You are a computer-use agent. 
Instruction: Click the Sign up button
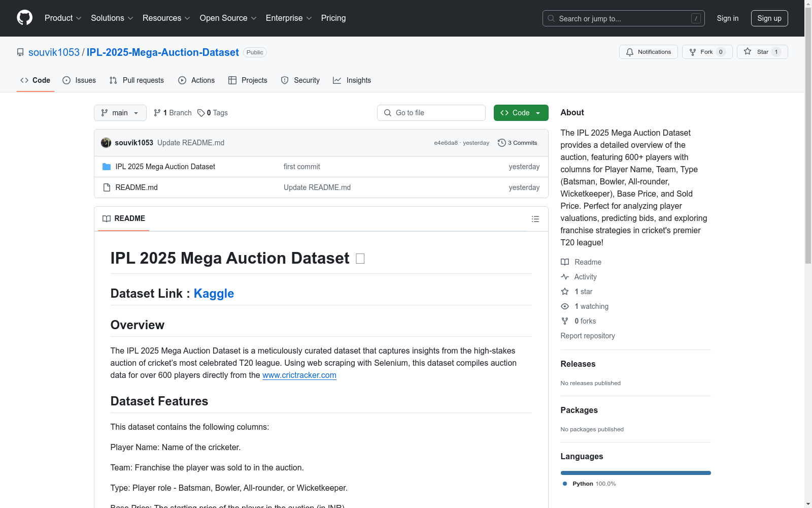coord(769,18)
